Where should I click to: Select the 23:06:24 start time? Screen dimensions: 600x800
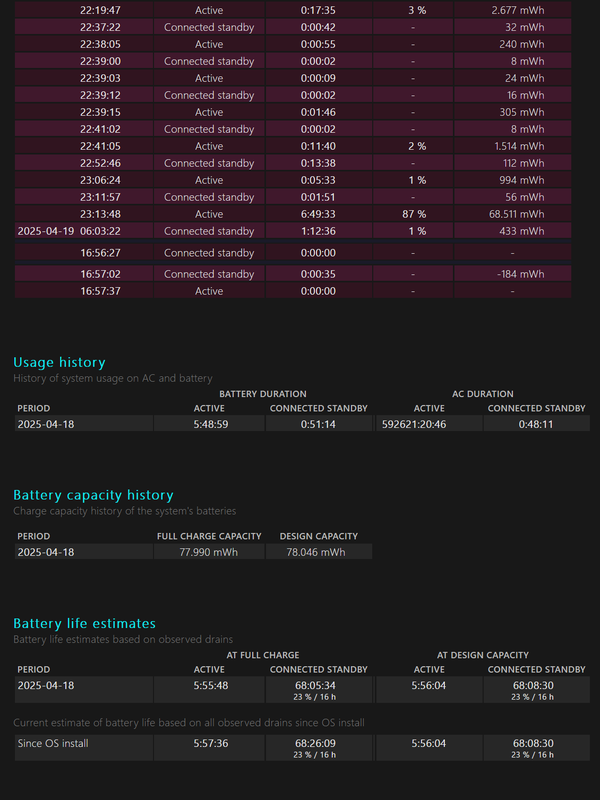pos(100,180)
